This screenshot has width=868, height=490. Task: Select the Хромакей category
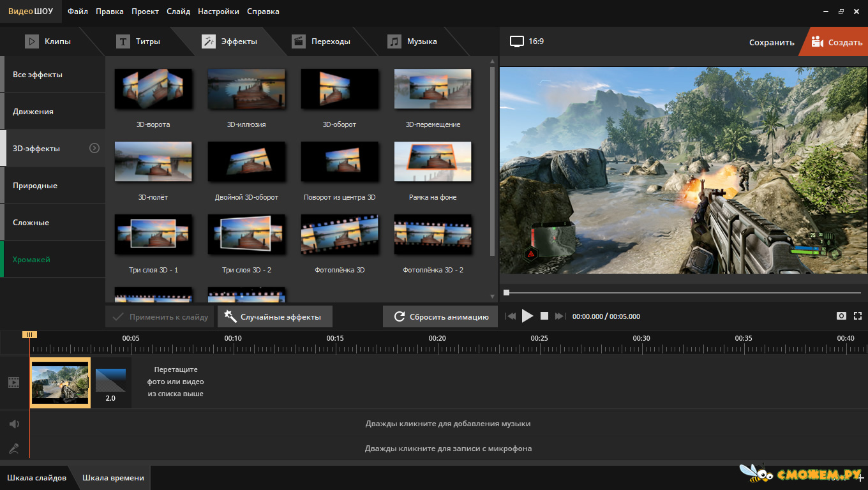(52, 260)
